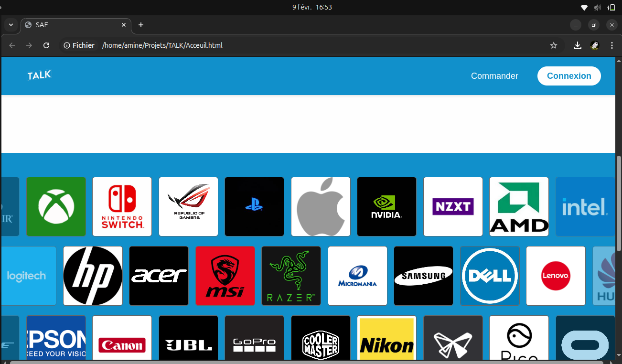622x364 pixels.
Task: Click the Connexion button
Action: pyautogui.click(x=568, y=76)
